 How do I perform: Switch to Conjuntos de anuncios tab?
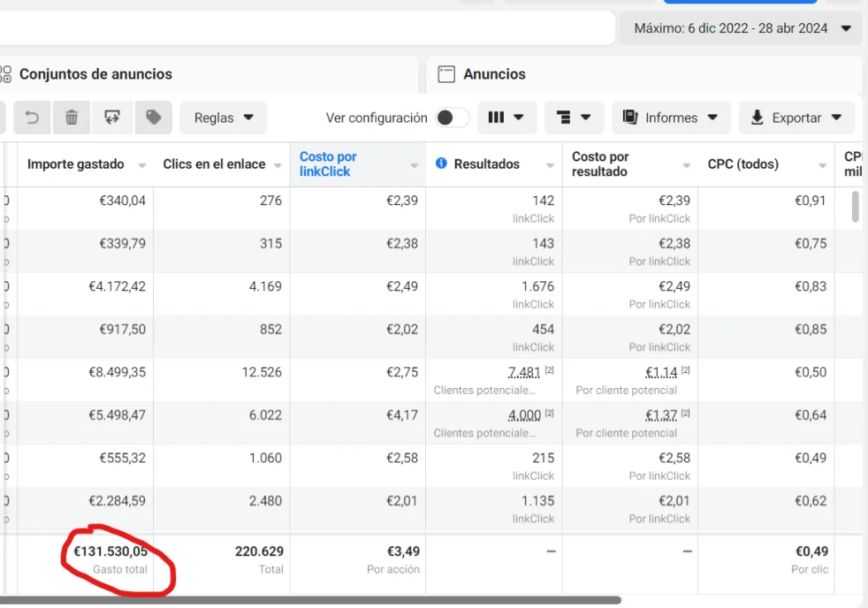click(x=95, y=74)
